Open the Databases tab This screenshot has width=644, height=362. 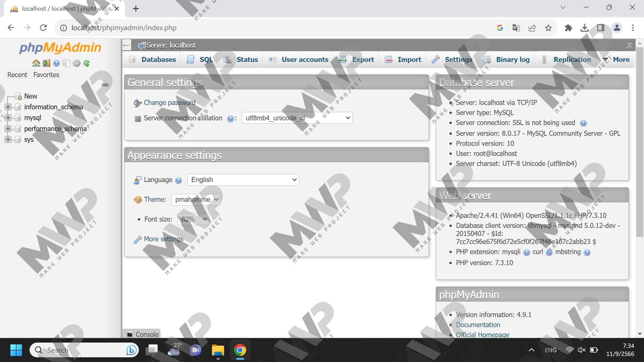[153, 60]
